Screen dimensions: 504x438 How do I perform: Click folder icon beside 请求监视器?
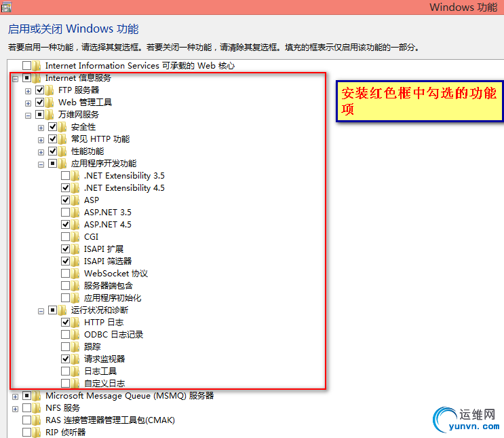pos(75,359)
